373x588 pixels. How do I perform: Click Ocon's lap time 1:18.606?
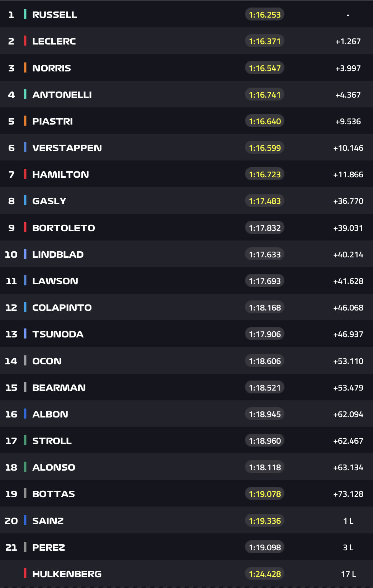[x=265, y=361]
